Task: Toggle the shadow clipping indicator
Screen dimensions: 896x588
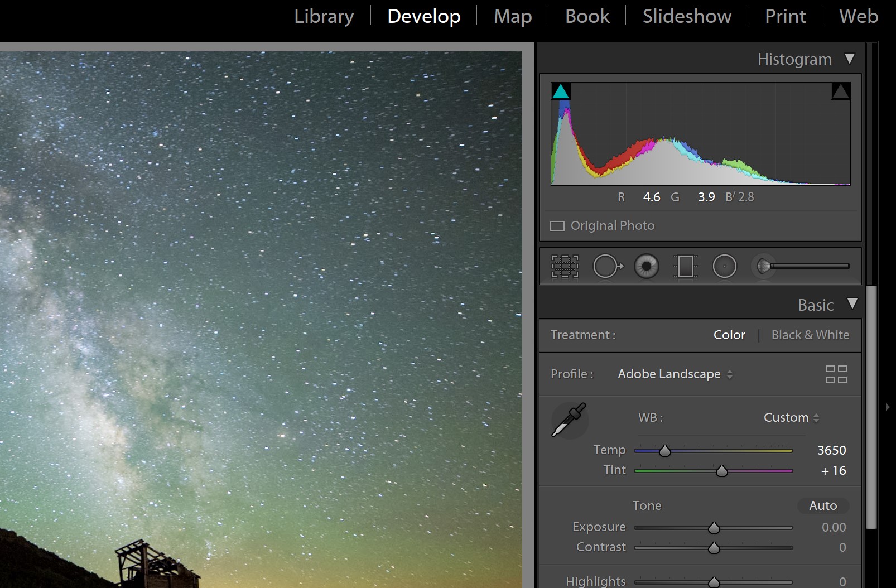Action: pos(561,91)
